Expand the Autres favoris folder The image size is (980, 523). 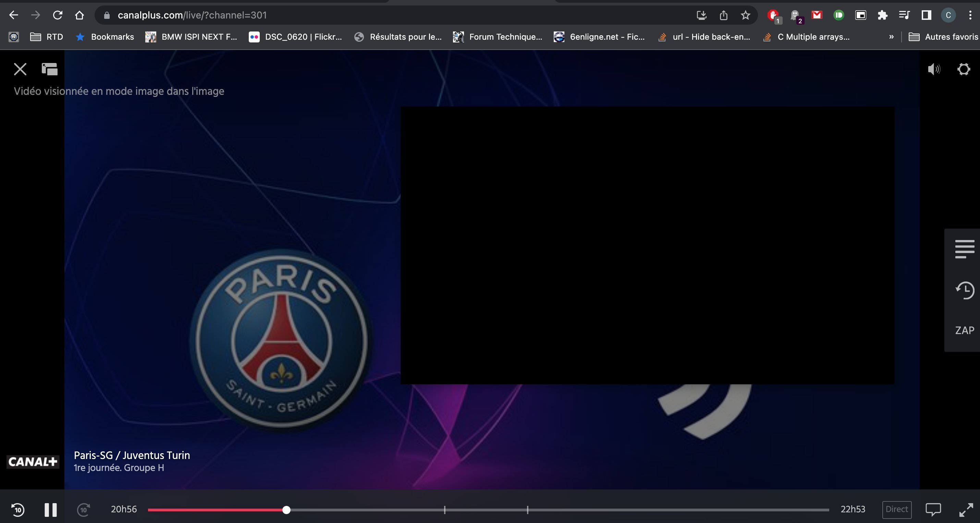point(943,37)
